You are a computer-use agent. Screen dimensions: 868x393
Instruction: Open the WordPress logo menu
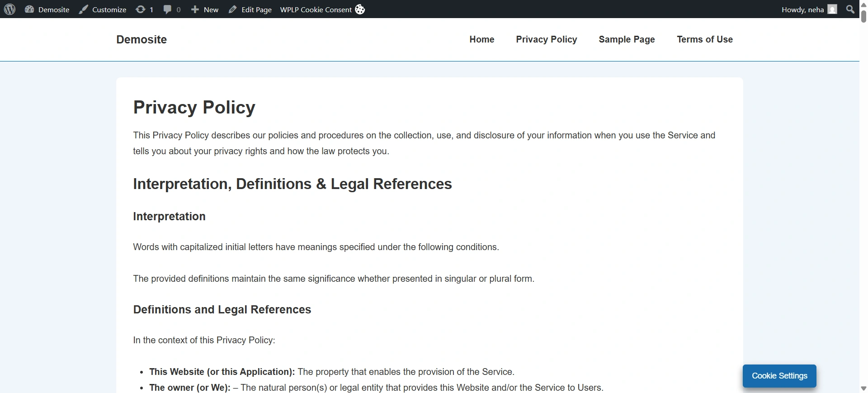9,9
